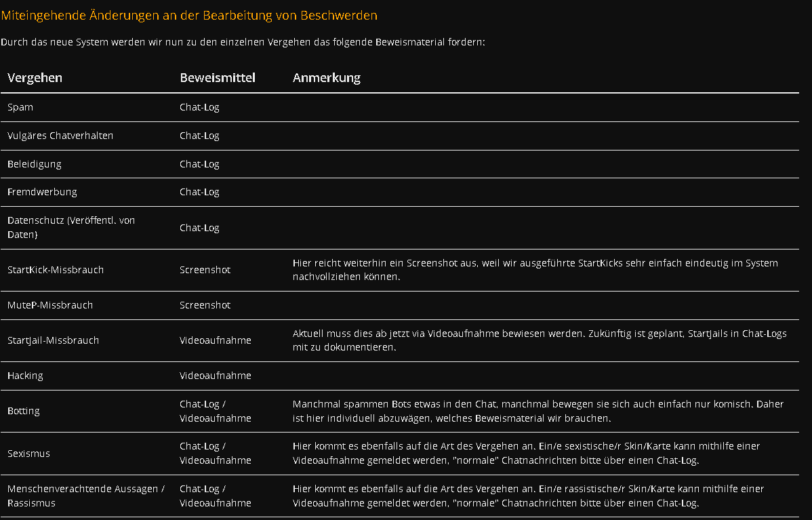Click the Sexismus row label
812x520 pixels.
tap(28, 453)
